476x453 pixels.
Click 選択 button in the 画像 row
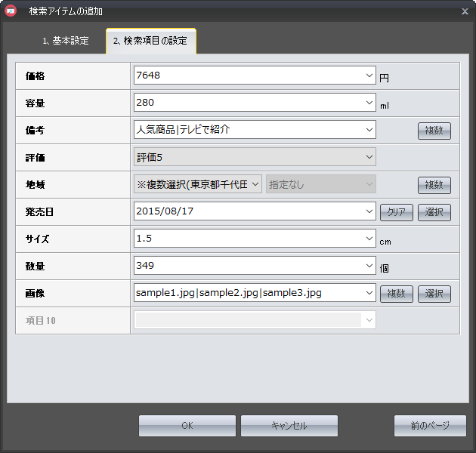(x=434, y=294)
